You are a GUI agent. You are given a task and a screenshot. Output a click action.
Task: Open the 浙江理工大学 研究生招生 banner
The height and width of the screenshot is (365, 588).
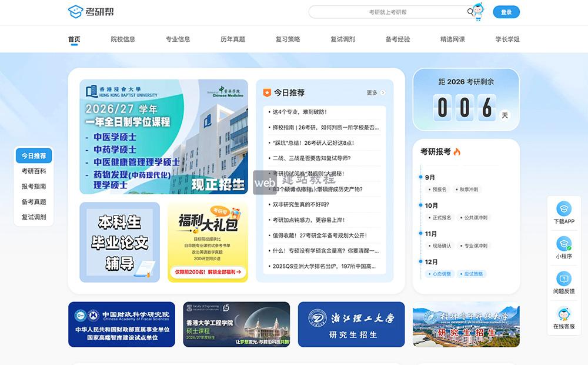pyautogui.click(x=351, y=324)
